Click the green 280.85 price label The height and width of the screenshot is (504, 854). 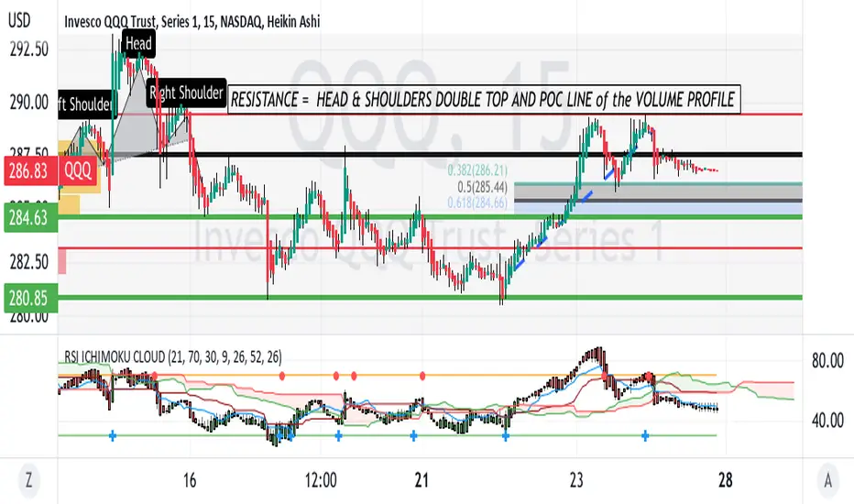click(x=30, y=298)
